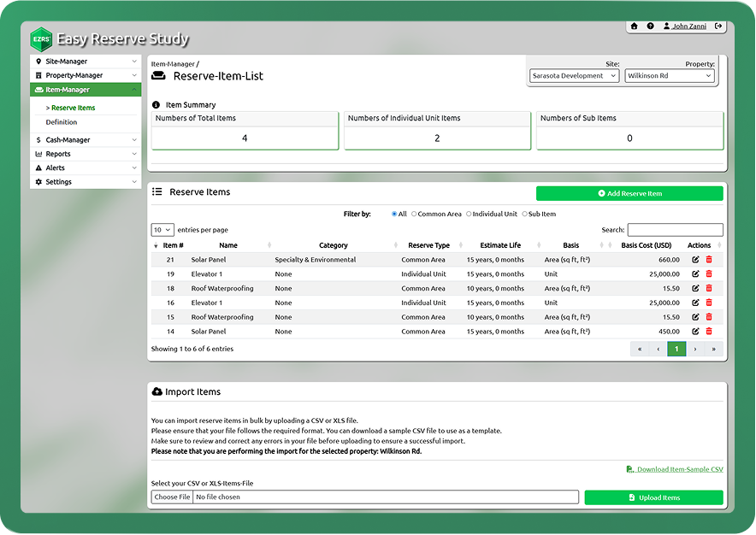The image size is (756, 535).
Task: Click edit icon for item 18 Roof Waterproofing
Action: (695, 289)
